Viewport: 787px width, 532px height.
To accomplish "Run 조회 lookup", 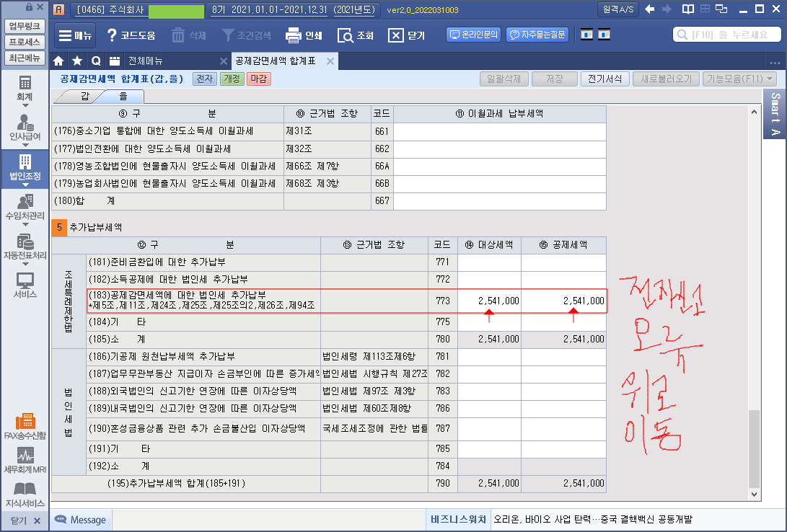I will pos(356,35).
